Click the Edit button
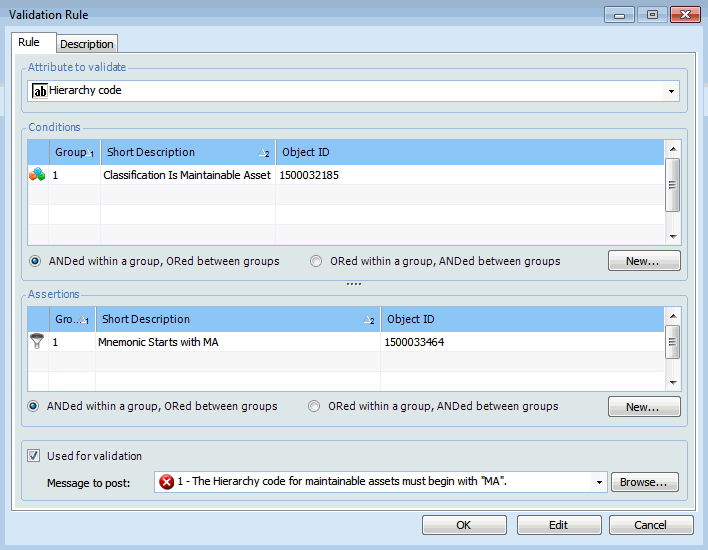The width and height of the screenshot is (708, 550). [558, 525]
